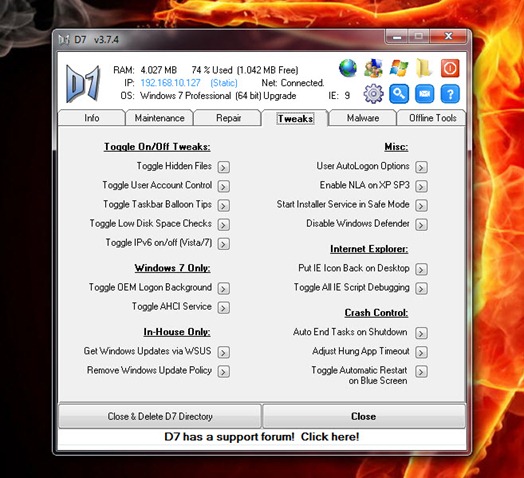Open the Malware tab

363,118
